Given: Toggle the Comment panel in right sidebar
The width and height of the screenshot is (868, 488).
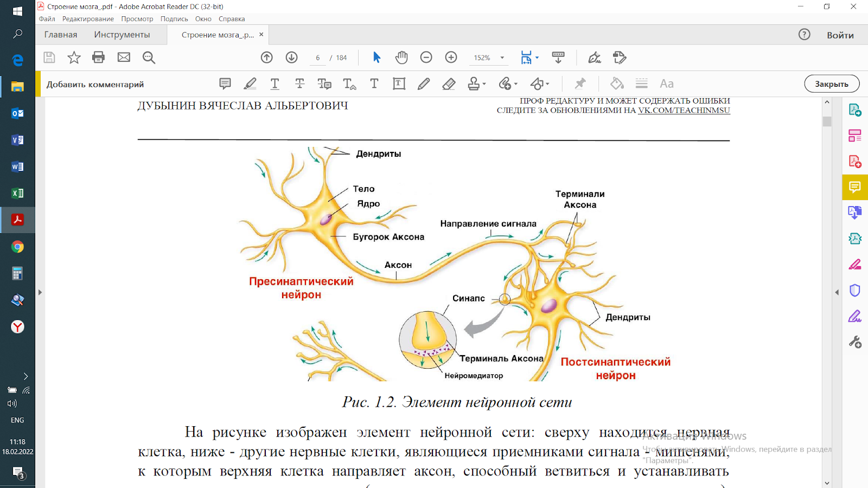Looking at the screenshot, I should 855,188.
